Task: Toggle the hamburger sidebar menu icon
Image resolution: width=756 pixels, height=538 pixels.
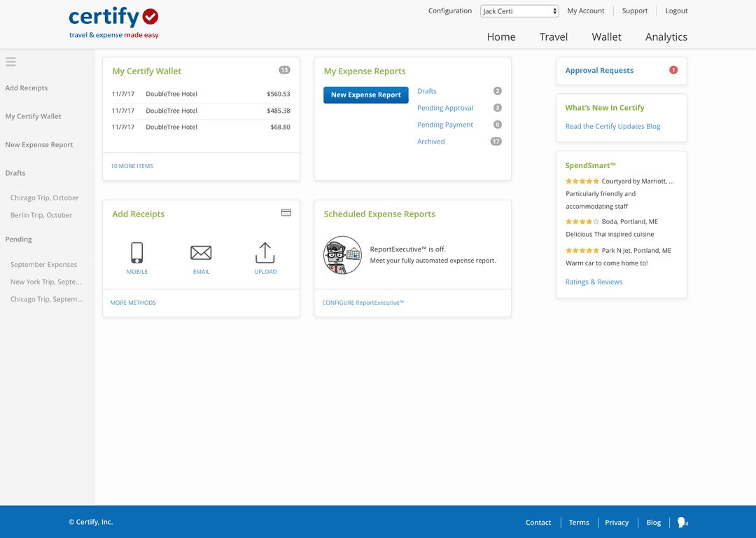Action: click(x=10, y=62)
